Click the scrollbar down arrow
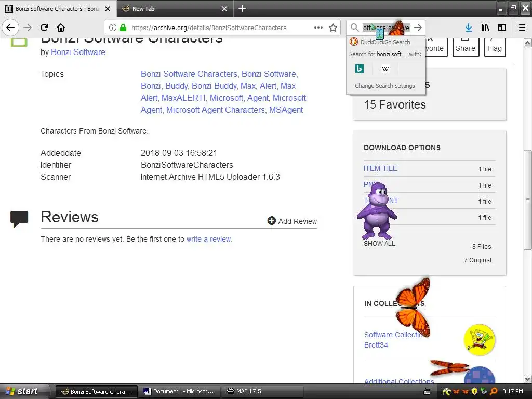This screenshot has height=399, width=532. click(x=527, y=379)
